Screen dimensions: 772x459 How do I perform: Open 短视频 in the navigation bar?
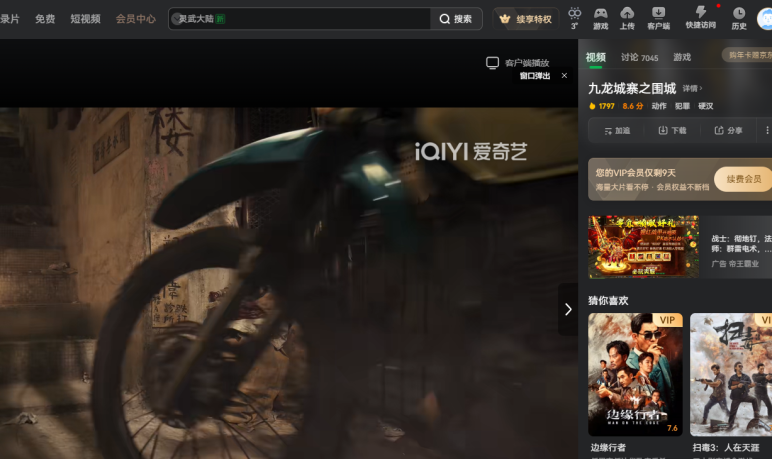[85, 19]
